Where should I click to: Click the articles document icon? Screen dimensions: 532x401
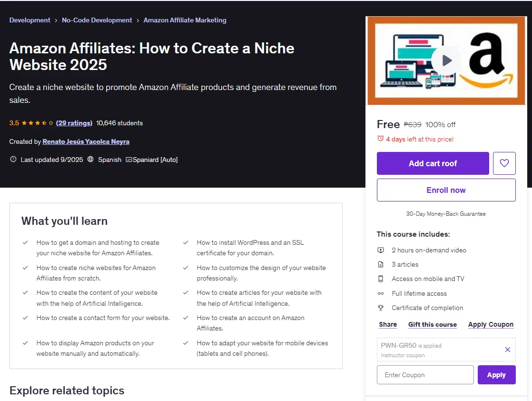tap(381, 264)
